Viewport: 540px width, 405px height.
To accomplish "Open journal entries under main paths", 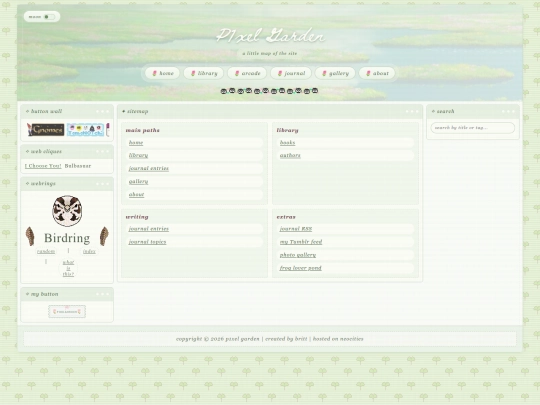I will [x=149, y=168].
